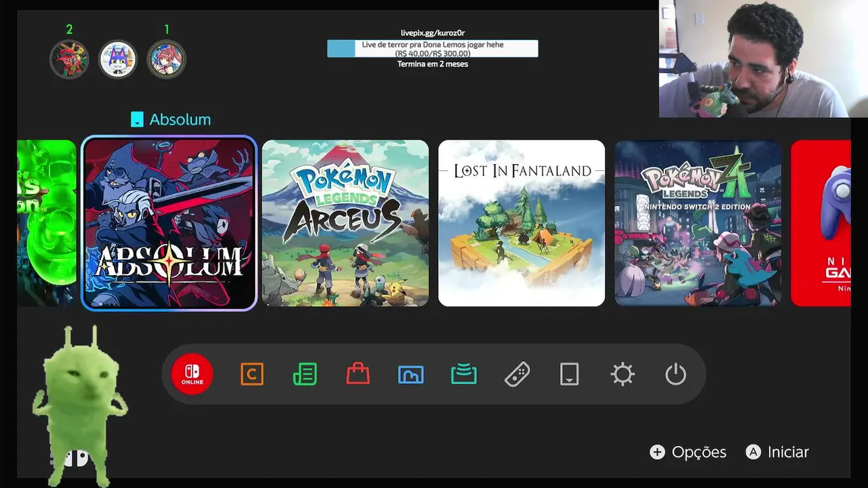Open the Power sleep icon
Screen dimensions: 868x488
675,374
